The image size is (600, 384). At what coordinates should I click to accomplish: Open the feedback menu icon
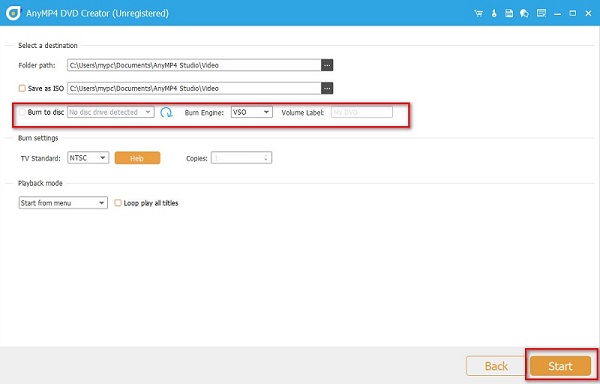tap(541, 13)
